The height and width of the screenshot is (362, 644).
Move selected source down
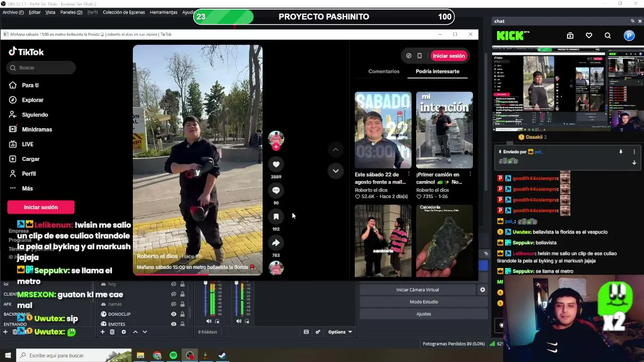pyautogui.click(x=145, y=332)
